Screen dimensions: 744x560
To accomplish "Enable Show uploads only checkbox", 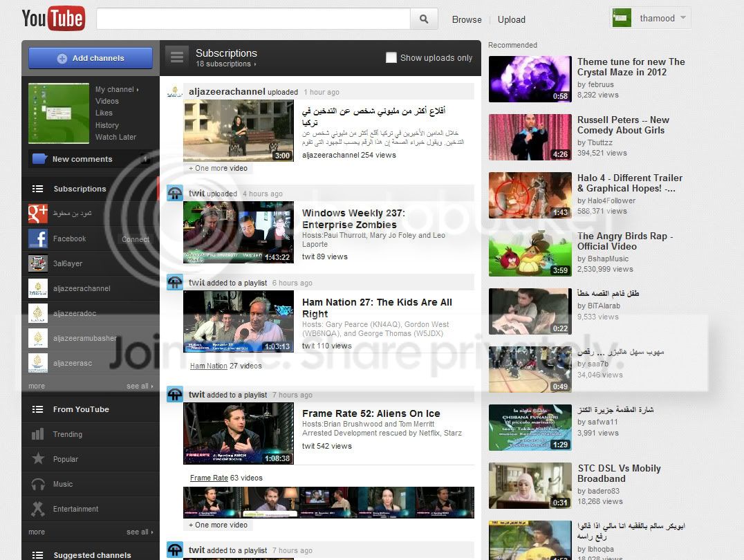I will tap(391, 57).
